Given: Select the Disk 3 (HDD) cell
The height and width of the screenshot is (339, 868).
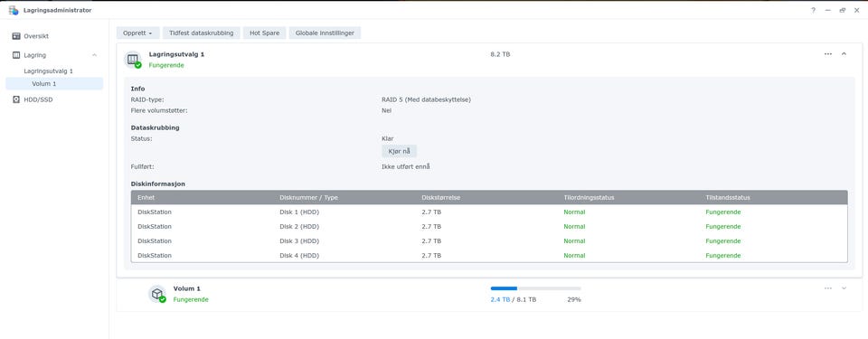Looking at the screenshot, I should tap(299, 241).
